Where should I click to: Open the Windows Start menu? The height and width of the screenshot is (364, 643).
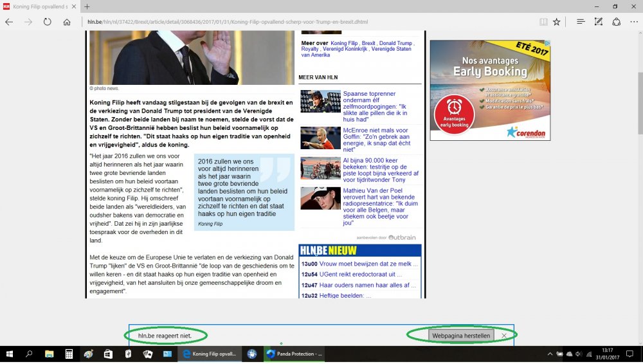10,354
